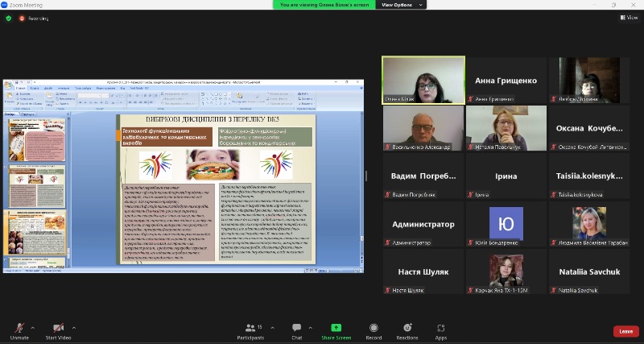Viewport: 644px width, 344px height.
Task: Open the Chat panel
Action: point(297,330)
